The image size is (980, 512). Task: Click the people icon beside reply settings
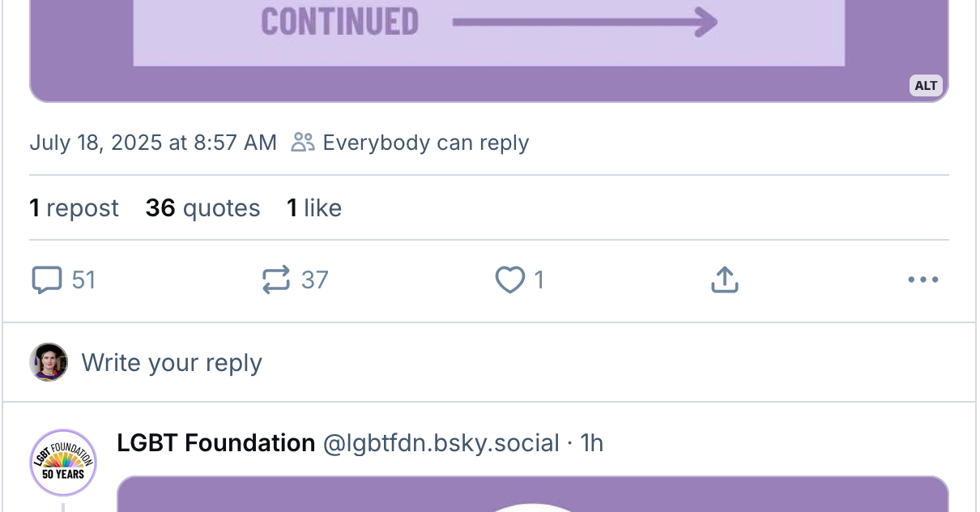tap(302, 143)
